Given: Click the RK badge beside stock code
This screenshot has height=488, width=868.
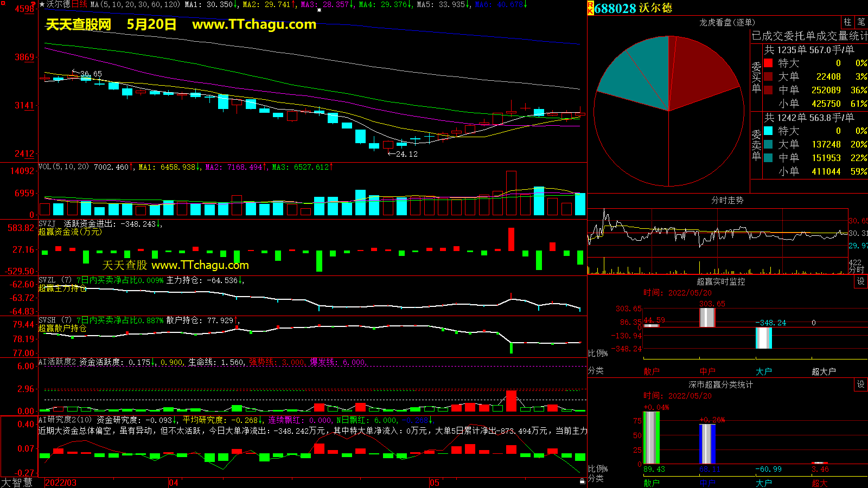Looking at the screenshot, I should point(590,8).
